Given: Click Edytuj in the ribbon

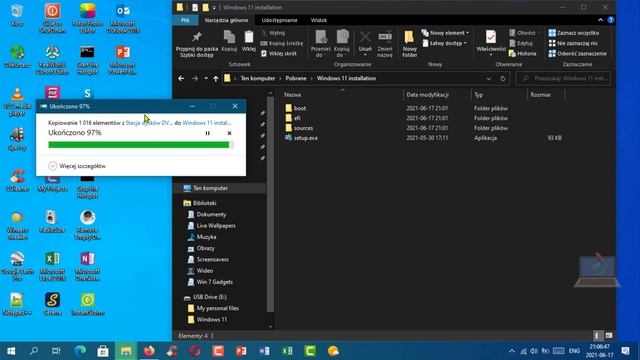Looking at the screenshot, I should pyautogui.click(x=521, y=43).
